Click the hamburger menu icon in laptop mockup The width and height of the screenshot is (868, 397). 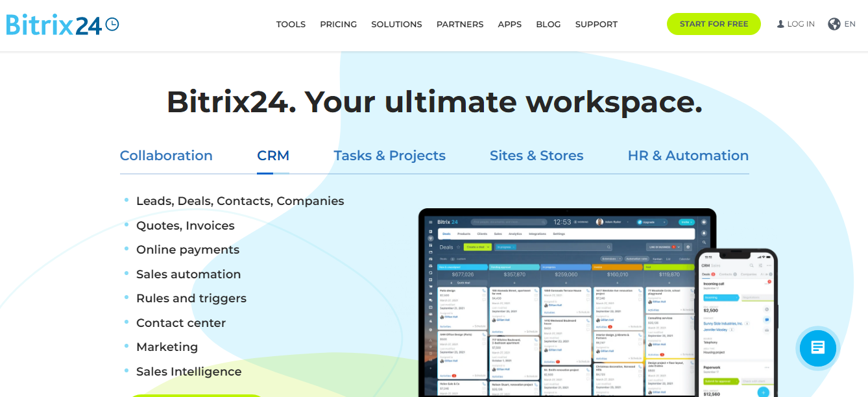pos(430,222)
